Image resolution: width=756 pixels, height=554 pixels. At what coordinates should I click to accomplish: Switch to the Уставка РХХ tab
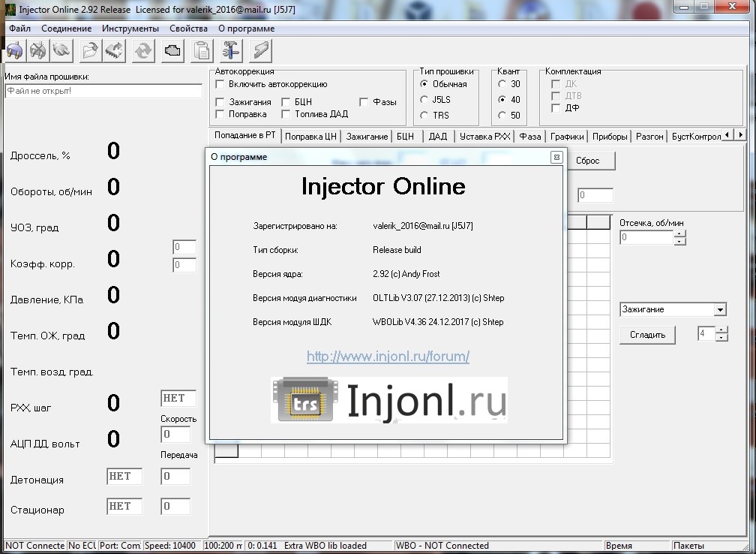click(x=485, y=137)
